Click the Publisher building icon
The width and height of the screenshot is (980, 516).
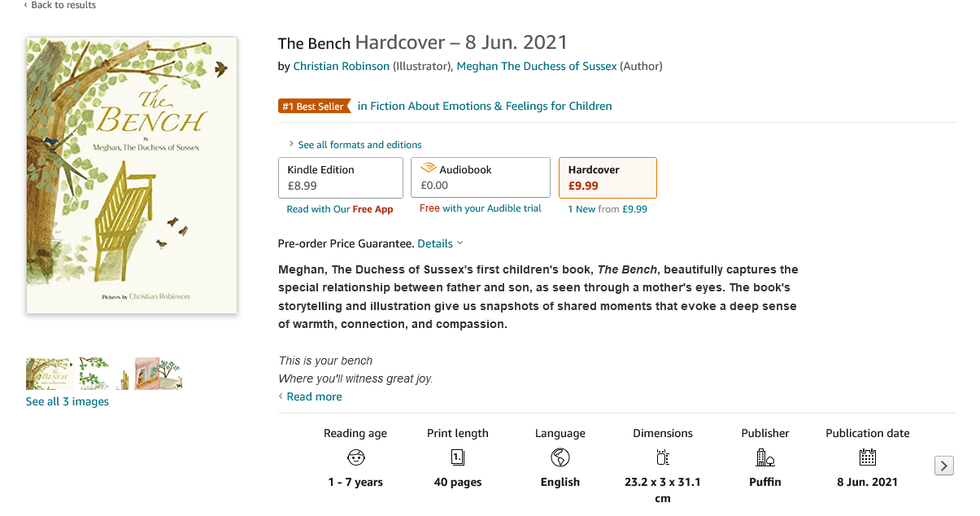pyautogui.click(x=764, y=457)
